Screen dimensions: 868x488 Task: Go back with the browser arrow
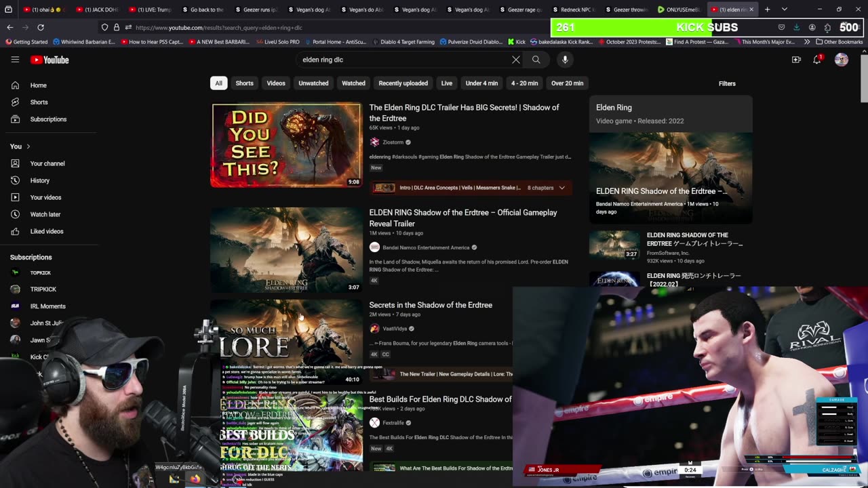tap(9, 27)
